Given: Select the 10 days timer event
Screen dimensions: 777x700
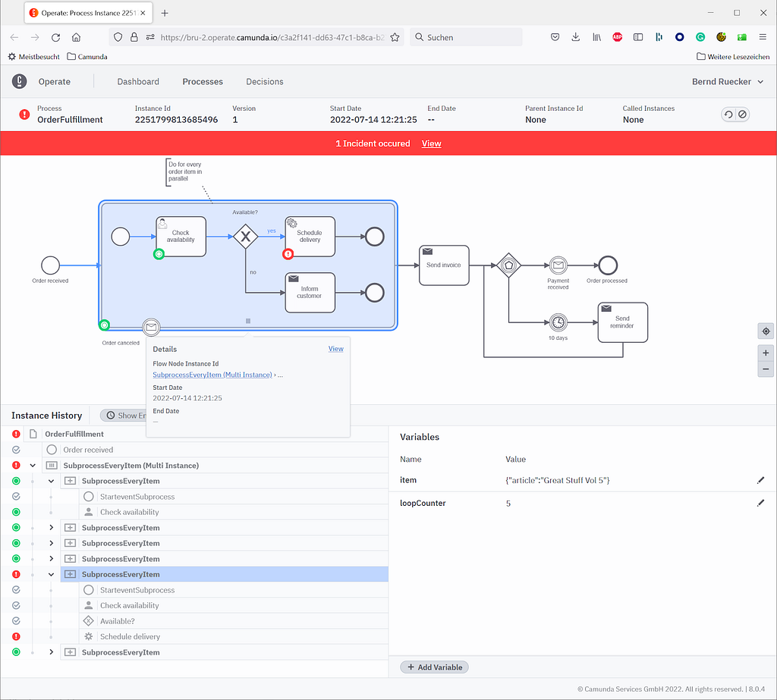Looking at the screenshot, I should pos(558,322).
